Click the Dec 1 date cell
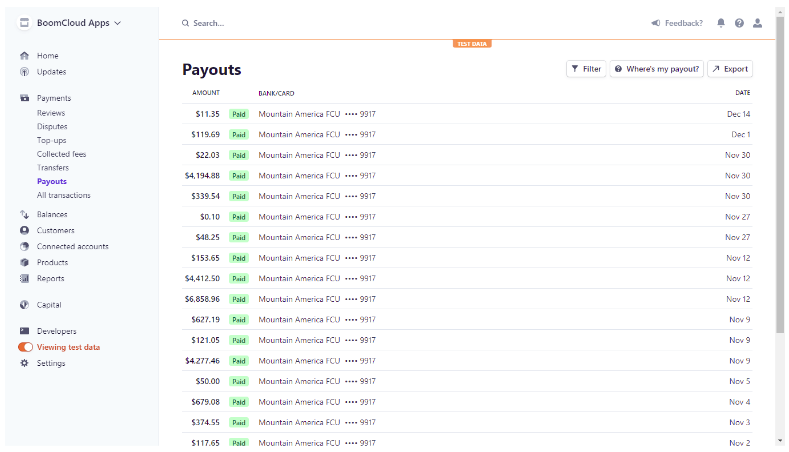 pos(741,135)
